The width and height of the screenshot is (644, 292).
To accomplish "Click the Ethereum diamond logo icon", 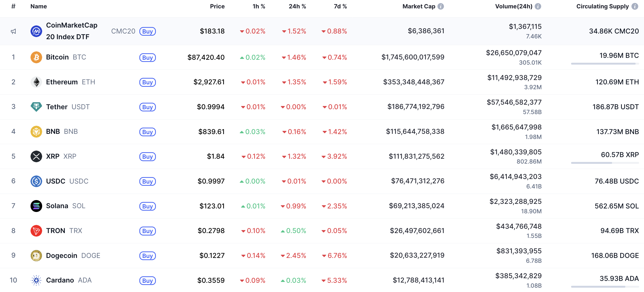I will point(36,82).
